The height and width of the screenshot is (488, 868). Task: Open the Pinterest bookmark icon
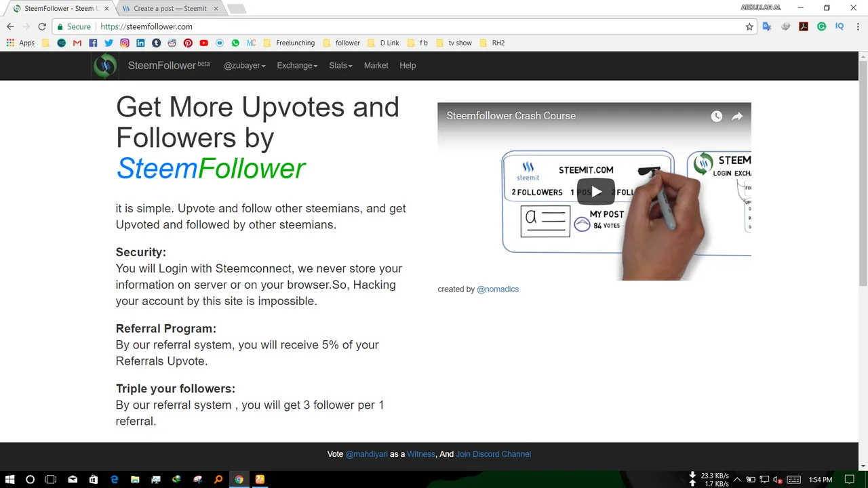pos(188,43)
